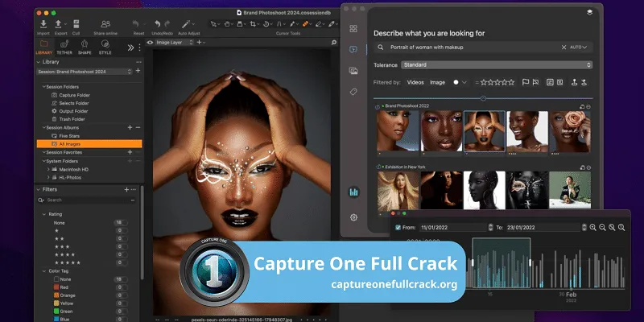Image resolution: width=644 pixels, height=322 pixels.
Task: Click the Import icon in the toolbar
Action: 43,24
